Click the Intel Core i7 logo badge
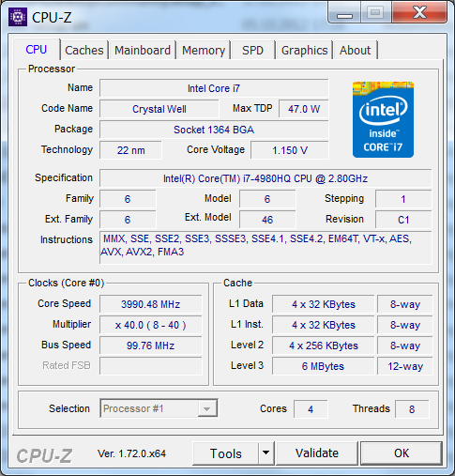Screen dimensions: 455x476 (383, 119)
